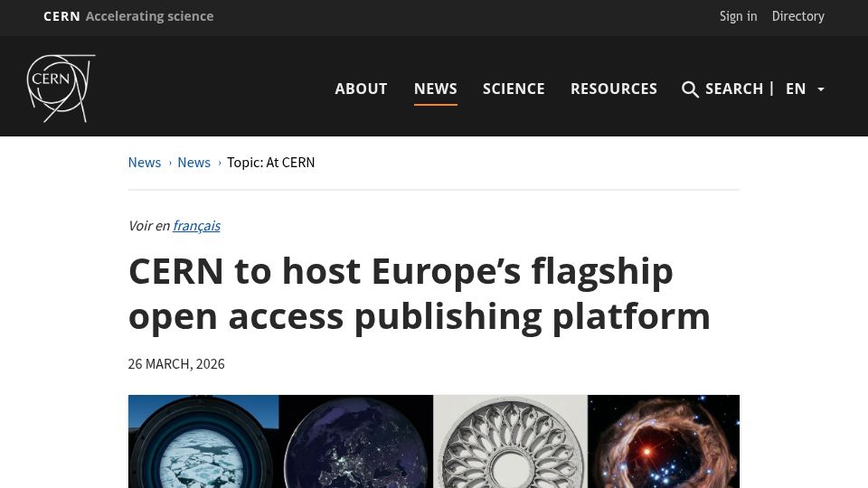This screenshot has height=488, width=868.
Task: Switch to the français version link
Action: click(x=196, y=226)
